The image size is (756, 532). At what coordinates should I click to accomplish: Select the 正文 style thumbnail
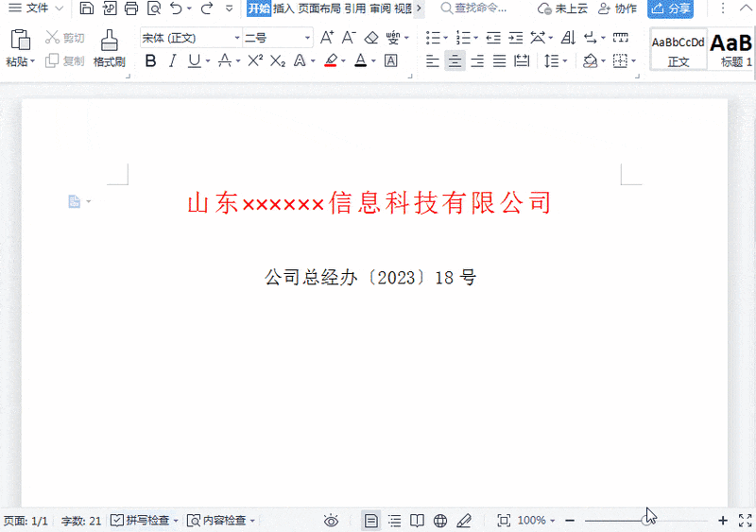(x=679, y=49)
